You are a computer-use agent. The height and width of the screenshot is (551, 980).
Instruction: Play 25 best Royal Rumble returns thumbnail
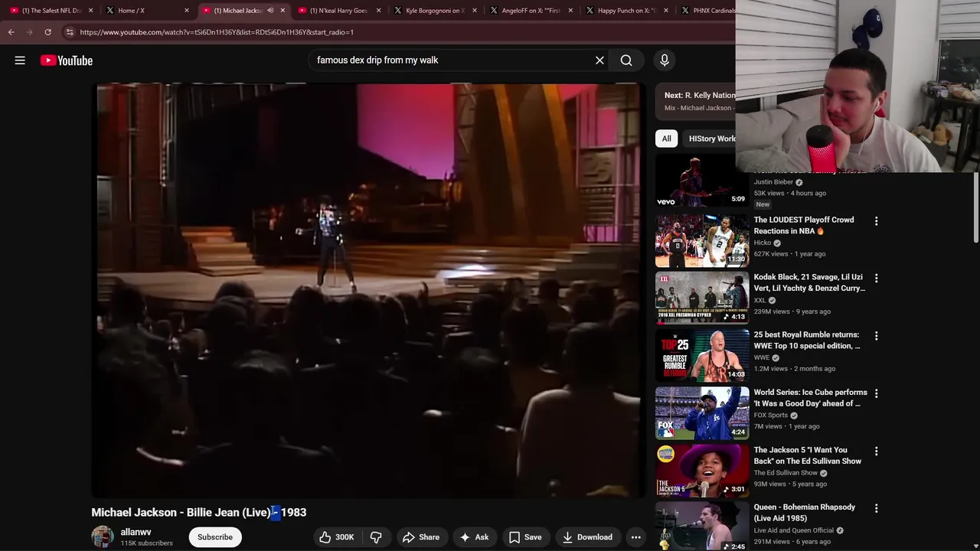pos(702,355)
